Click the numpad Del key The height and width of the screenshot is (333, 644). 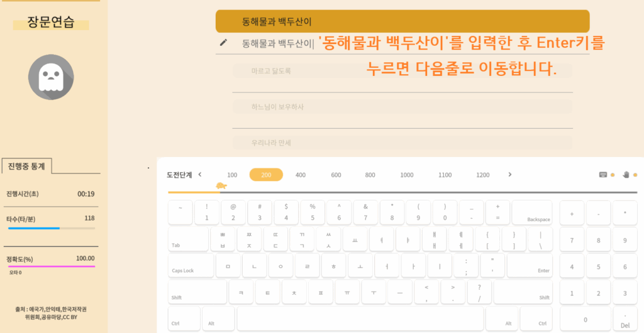tap(625, 319)
